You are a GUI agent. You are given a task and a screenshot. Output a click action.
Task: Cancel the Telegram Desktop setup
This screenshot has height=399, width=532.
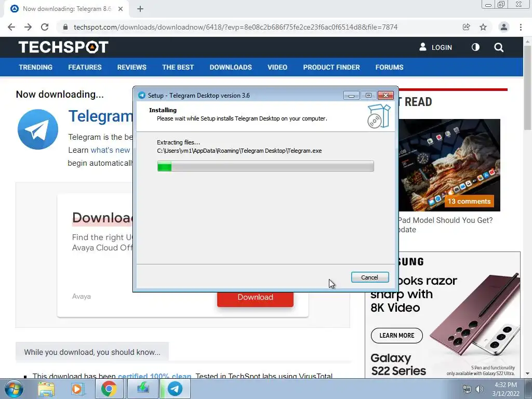(x=370, y=277)
